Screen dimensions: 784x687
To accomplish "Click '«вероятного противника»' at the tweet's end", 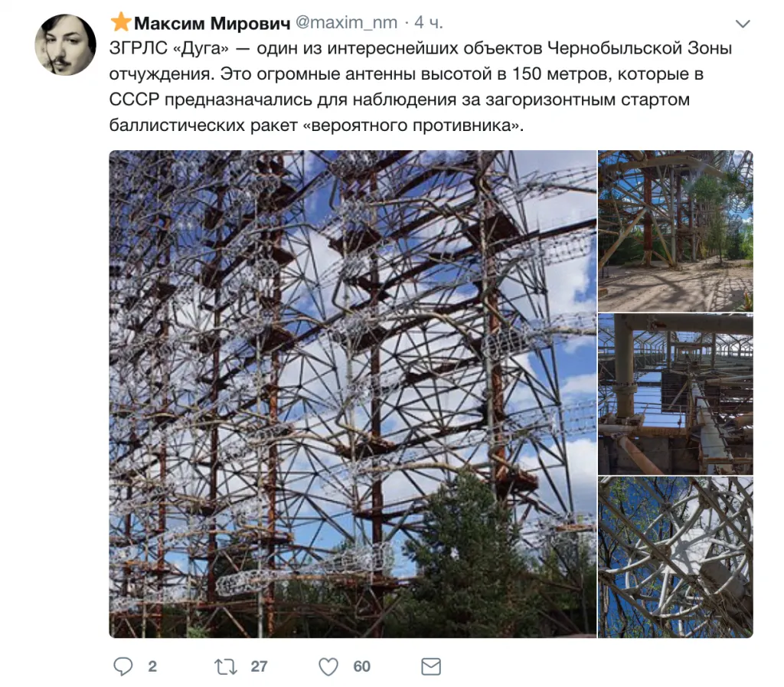I will point(410,125).
